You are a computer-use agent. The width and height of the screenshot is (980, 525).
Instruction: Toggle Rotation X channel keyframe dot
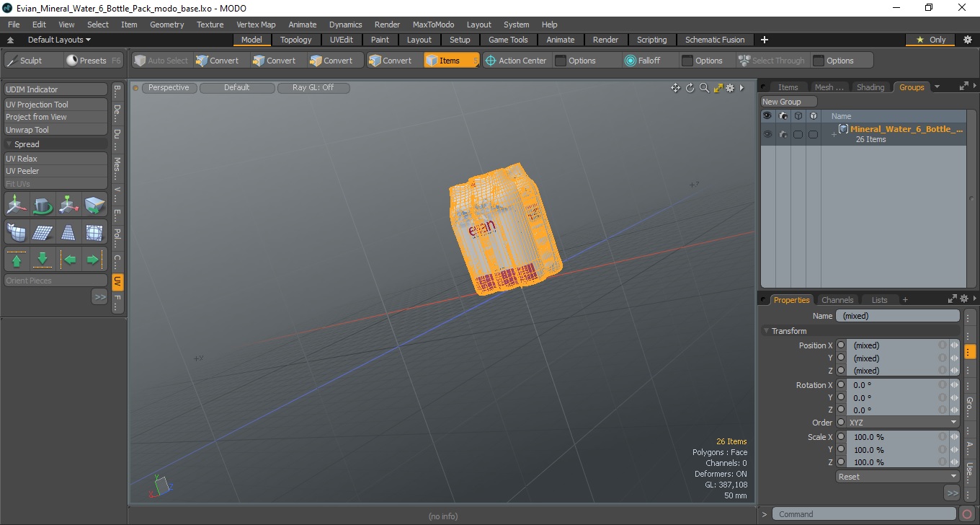841,385
